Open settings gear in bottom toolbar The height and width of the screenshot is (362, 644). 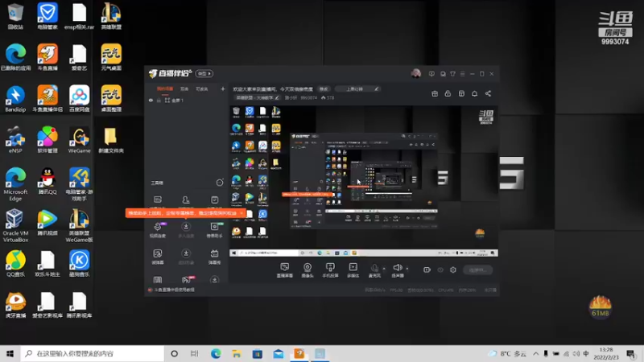(x=453, y=269)
